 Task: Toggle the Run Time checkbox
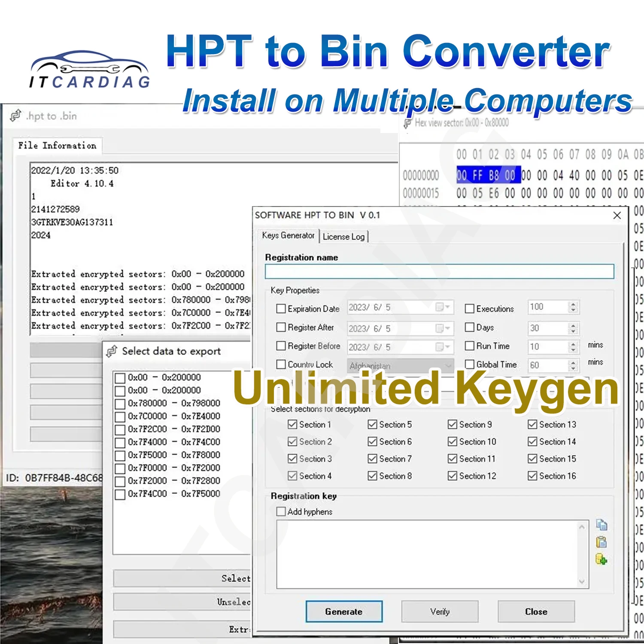(470, 346)
